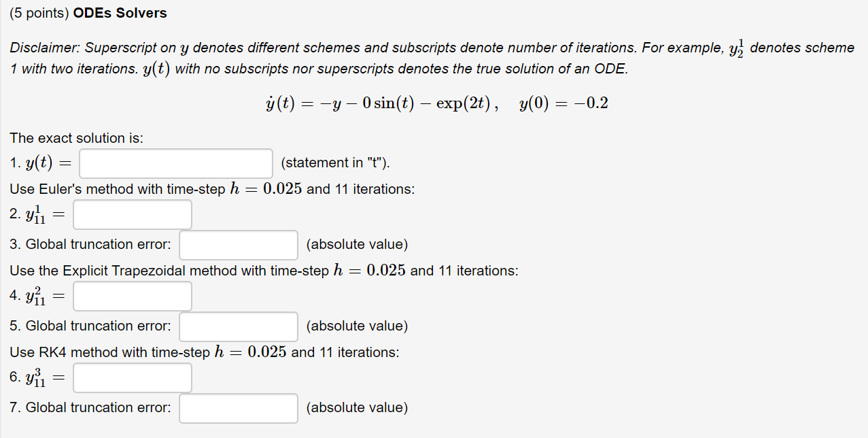
Task: Click the exact solution y(t) input field
Action: 175,163
